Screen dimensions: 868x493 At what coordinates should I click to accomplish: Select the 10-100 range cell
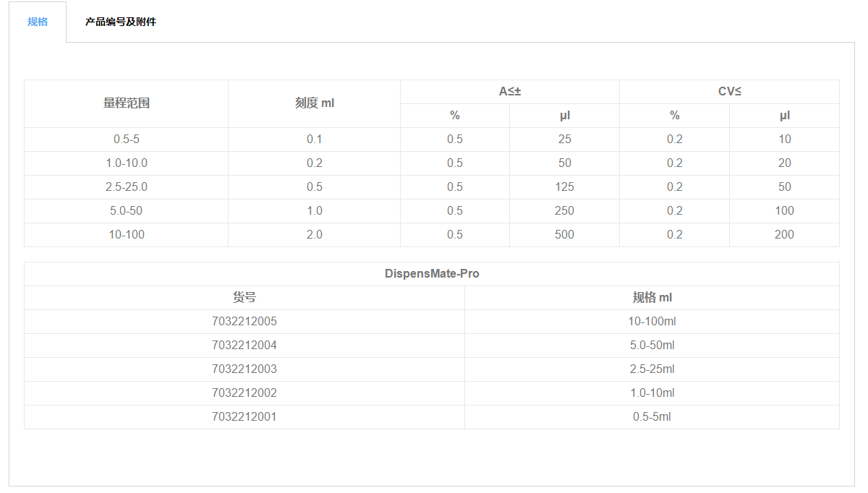127,234
